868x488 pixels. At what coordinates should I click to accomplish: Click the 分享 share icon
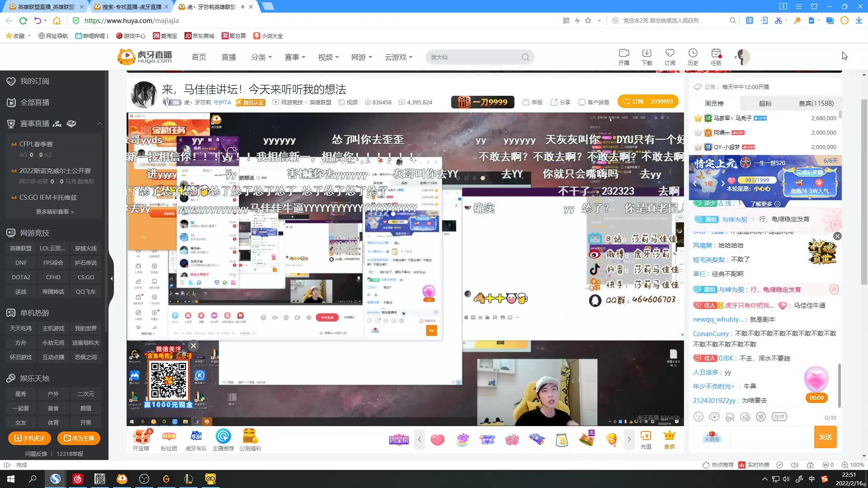tap(561, 102)
